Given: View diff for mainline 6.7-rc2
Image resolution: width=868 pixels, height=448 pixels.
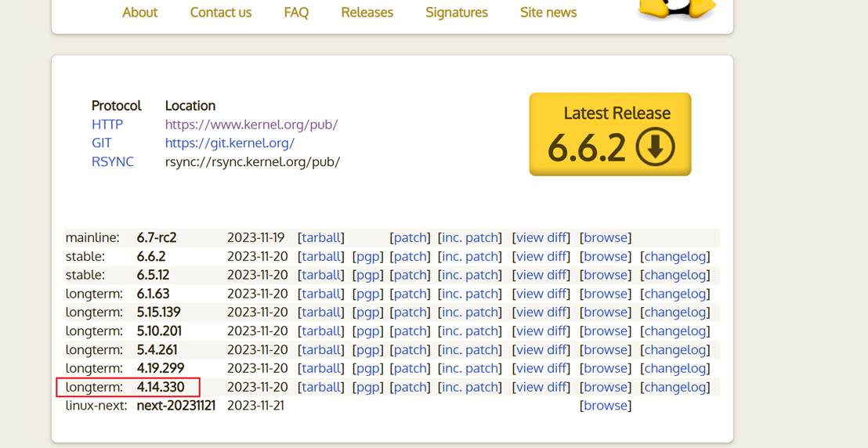Looking at the screenshot, I should click(x=541, y=237).
